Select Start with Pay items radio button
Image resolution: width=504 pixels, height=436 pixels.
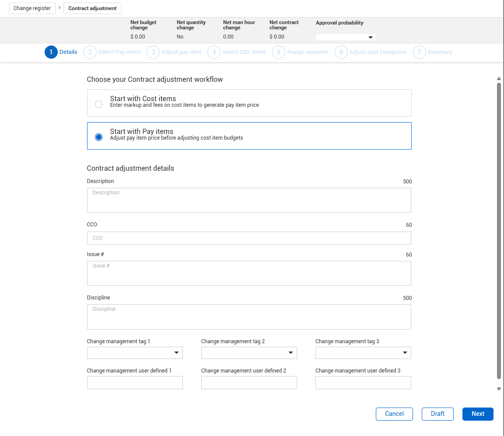pyautogui.click(x=99, y=137)
